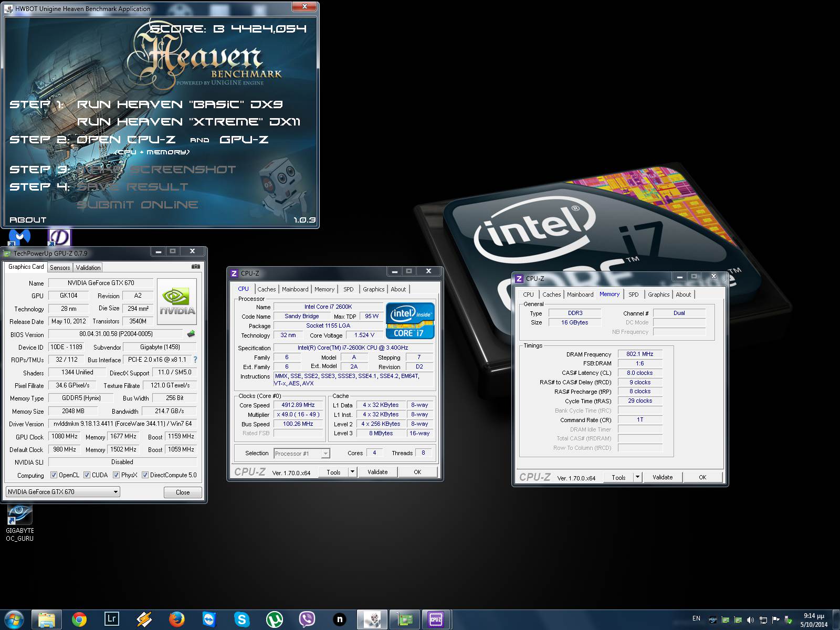
Task: Open Viber from the taskbar
Action: 307,620
